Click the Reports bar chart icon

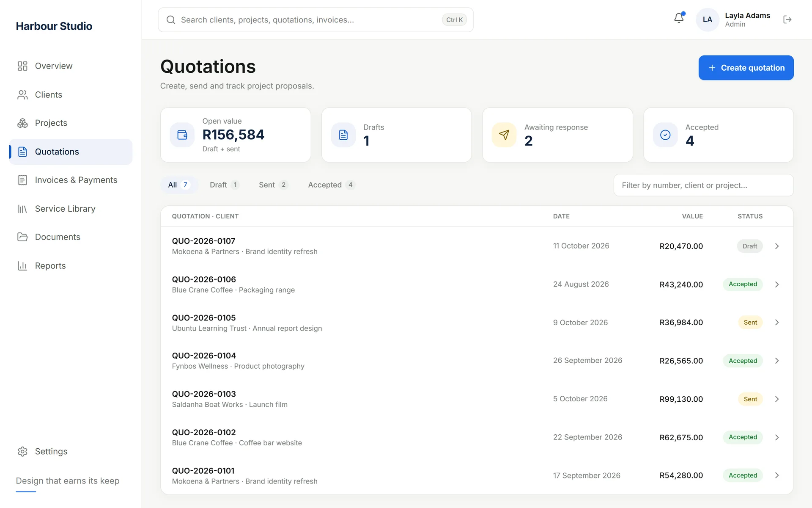pos(22,266)
